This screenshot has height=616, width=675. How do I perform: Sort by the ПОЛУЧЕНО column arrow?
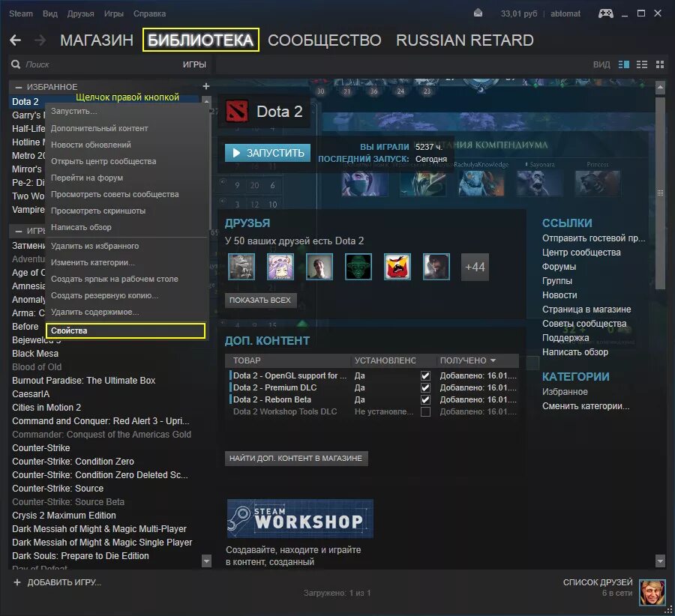(493, 360)
